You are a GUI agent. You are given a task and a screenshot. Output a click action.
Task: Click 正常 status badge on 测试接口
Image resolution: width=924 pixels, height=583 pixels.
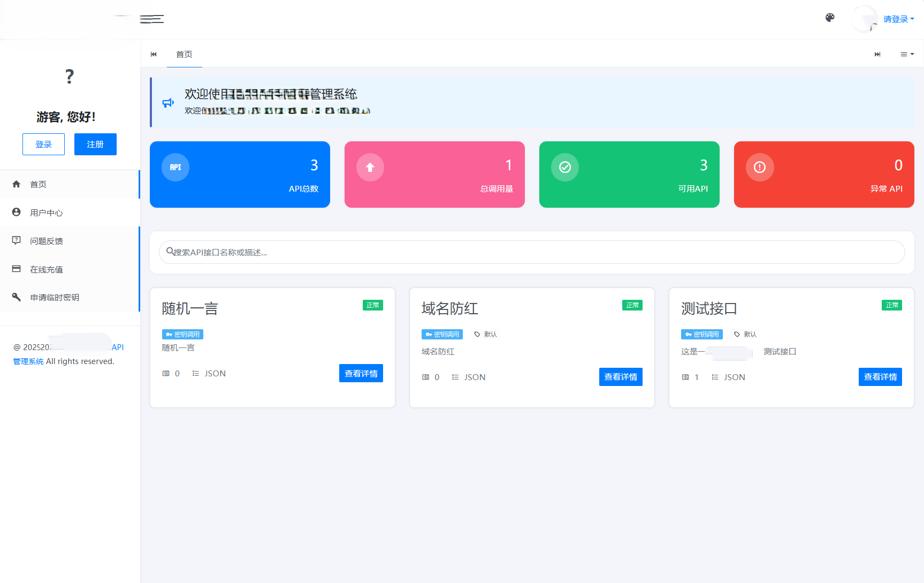(x=892, y=305)
